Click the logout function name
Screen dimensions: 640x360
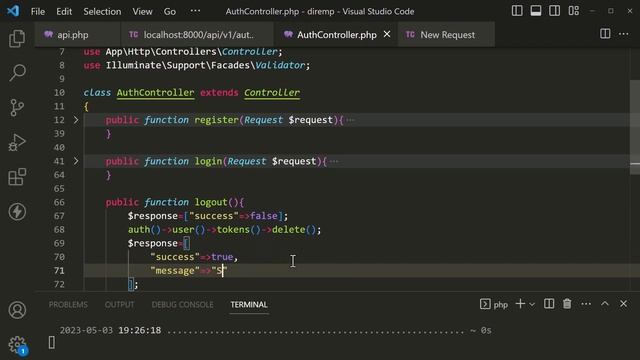tap(211, 202)
